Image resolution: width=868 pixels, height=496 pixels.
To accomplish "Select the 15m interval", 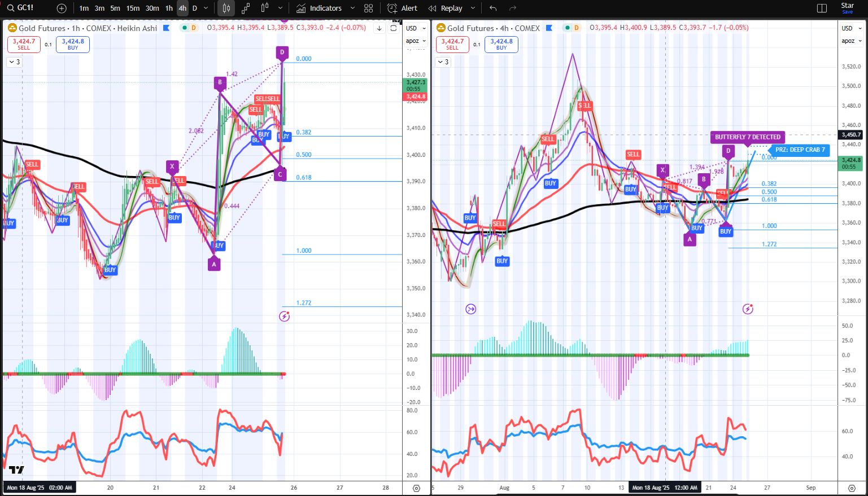I will (x=133, y=8).
